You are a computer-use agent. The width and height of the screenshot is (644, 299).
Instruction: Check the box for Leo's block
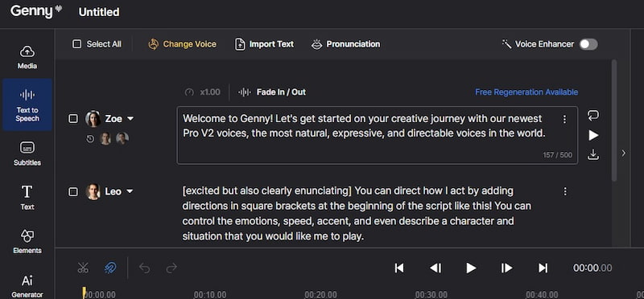click(73, 191)
